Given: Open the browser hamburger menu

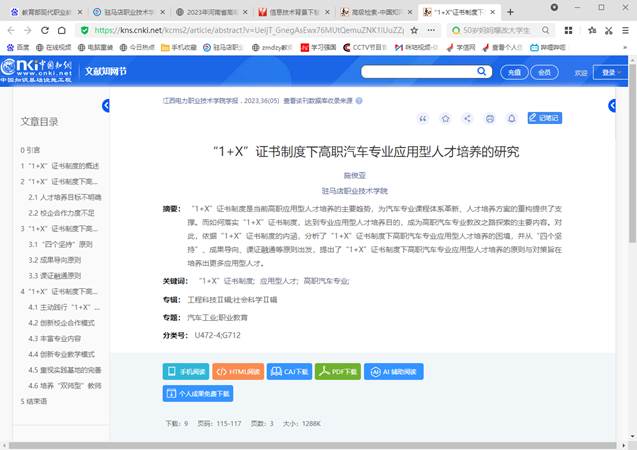Looking at the screenshot, I should [x=625, y=30].
